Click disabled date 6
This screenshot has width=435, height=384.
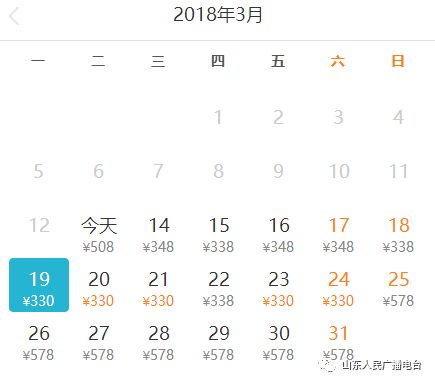tap(98, 171)
